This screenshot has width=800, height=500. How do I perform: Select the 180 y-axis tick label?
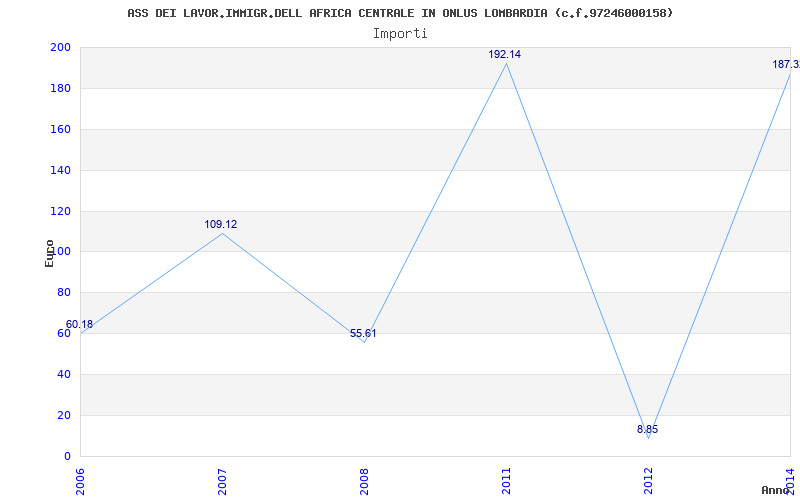point(60,89)
